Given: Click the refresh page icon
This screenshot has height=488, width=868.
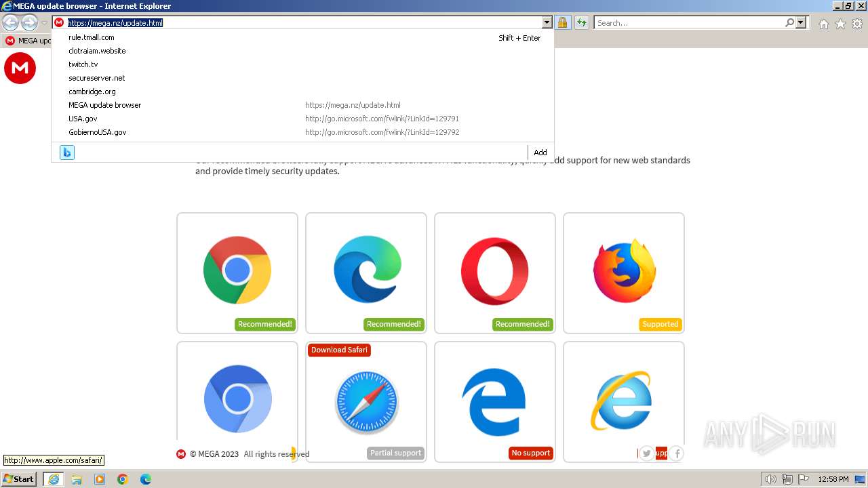Looking at the screenshot, I should [582, 23].
